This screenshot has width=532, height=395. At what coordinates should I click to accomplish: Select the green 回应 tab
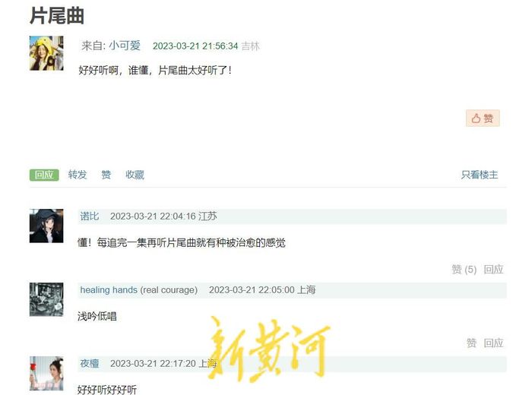(x=44, y=175)
